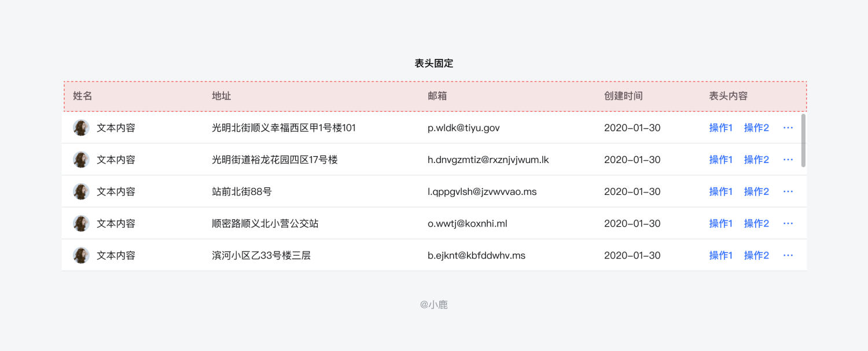Click the 地址 column header
Screen dimensions: 868x351
coord(222,96)
